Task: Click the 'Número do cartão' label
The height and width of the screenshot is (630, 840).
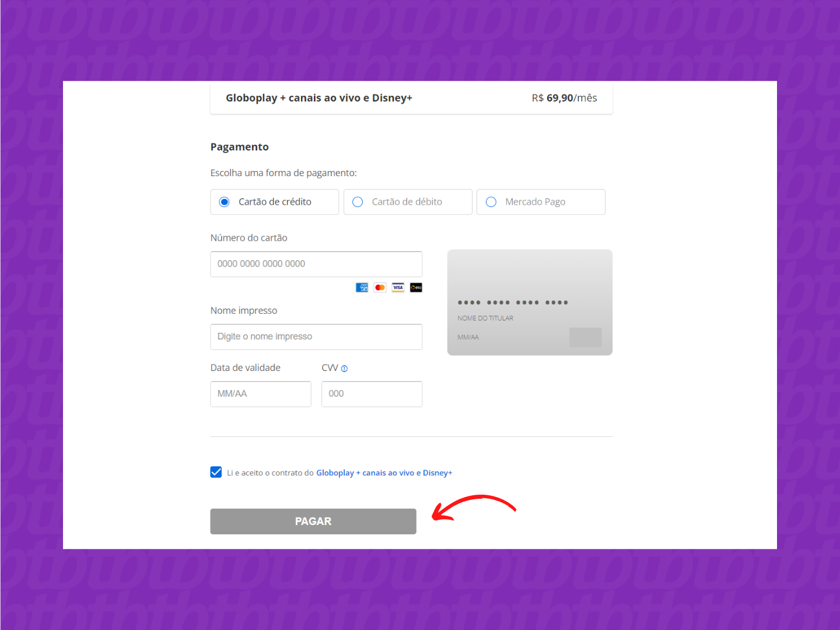Action: (x=249, y=238)
